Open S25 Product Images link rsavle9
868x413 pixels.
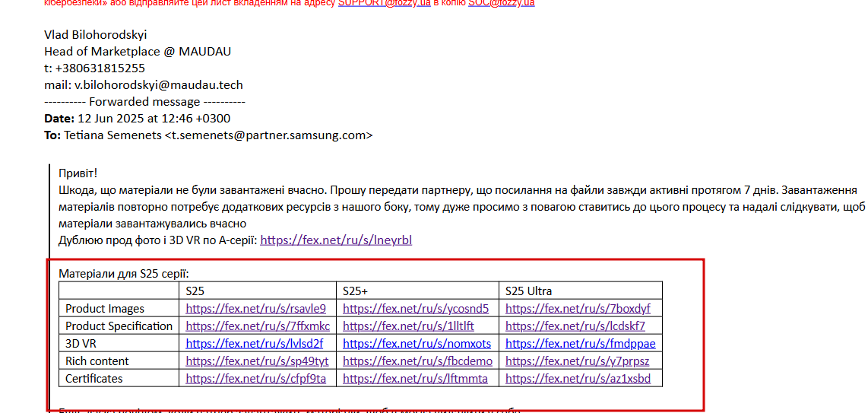click(x=255, y=308)
